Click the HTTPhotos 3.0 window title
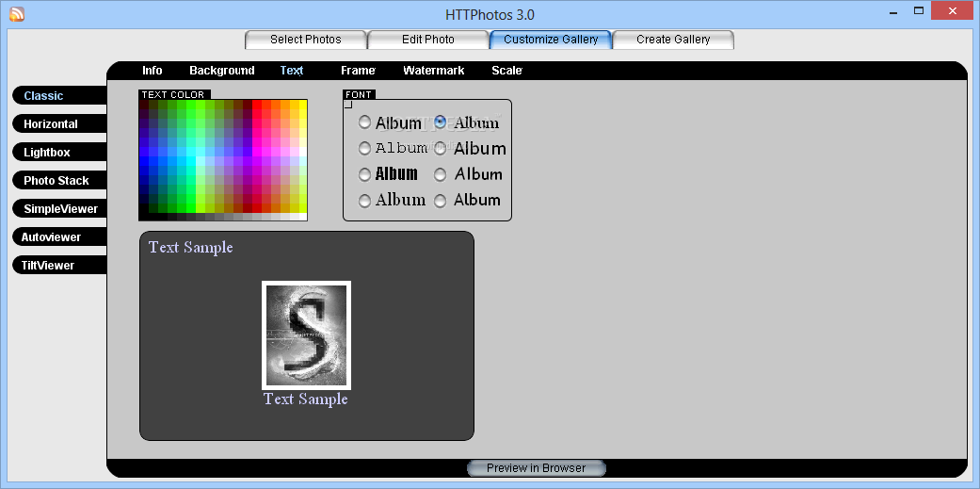The height and width of the screenshot is (489, 980). coord(490,14)
